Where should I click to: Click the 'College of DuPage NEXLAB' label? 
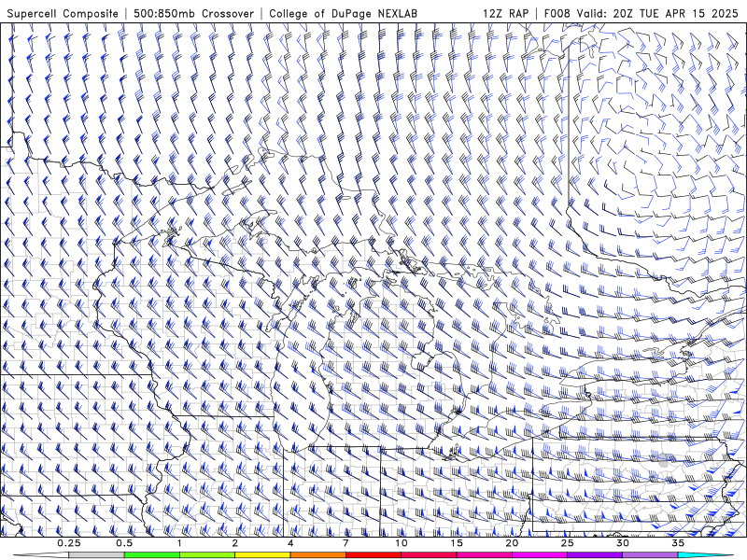point(343,13)
